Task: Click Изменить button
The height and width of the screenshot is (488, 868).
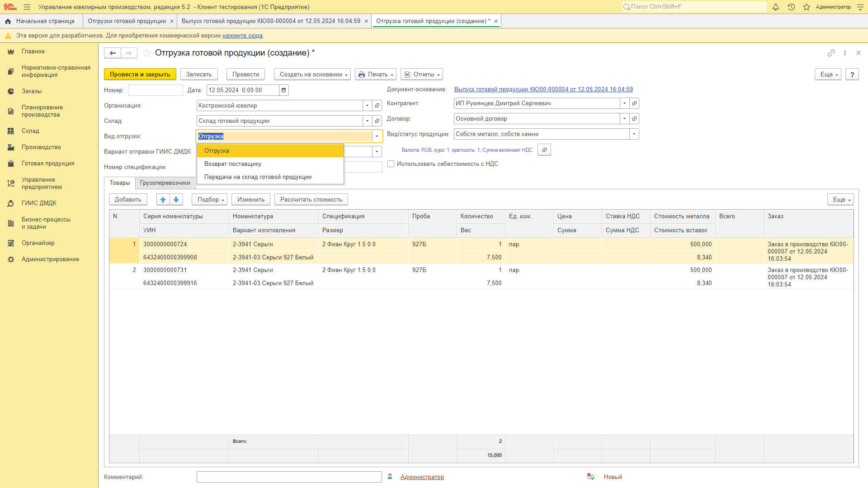Action: click(251, 200)
